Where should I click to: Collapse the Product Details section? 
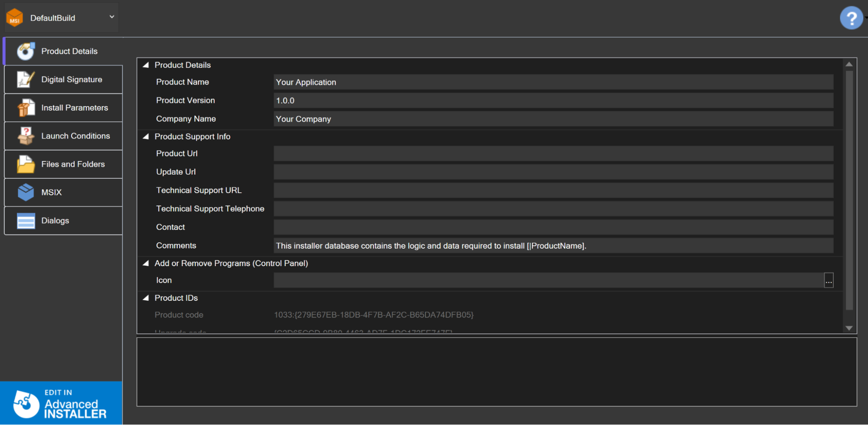(146, 64)
